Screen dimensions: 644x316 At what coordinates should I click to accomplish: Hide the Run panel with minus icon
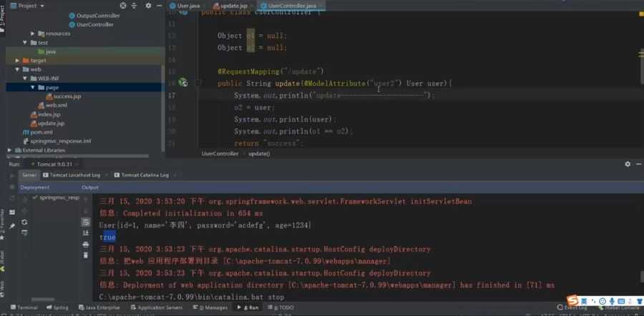pyautogui.click(x=639, y=164)
